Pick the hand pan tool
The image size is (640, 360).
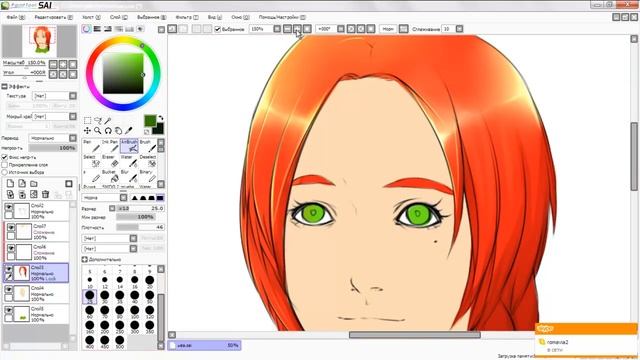[x=118, y=131]
